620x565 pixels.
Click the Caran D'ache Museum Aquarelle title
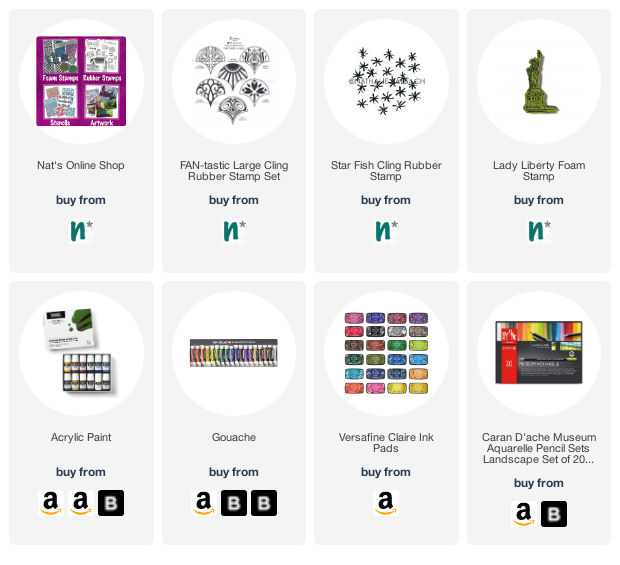pyautogui.click(x=539, y=448)
